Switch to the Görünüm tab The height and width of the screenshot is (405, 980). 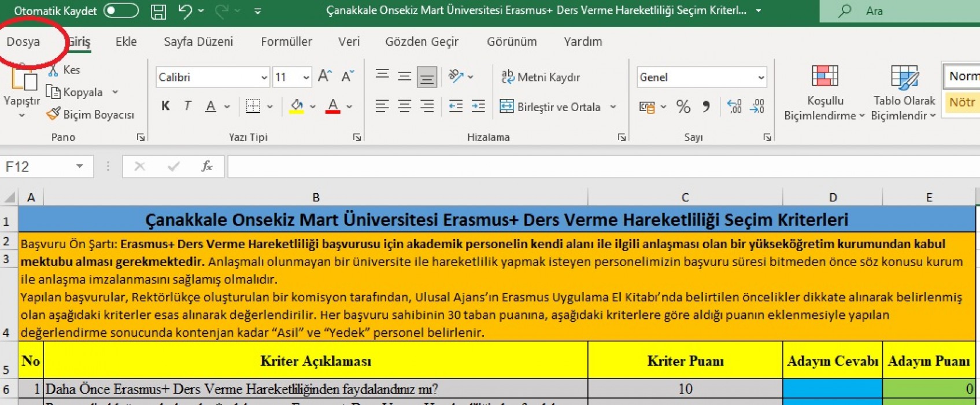tap(512, 42)
